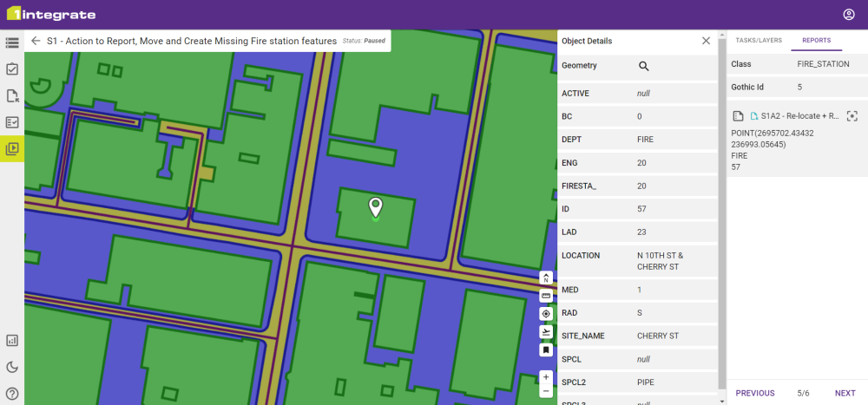Image resolution: width=868 pixels, height=405 pixels.
Task: Click the LAD value 23
Action: 641,232
